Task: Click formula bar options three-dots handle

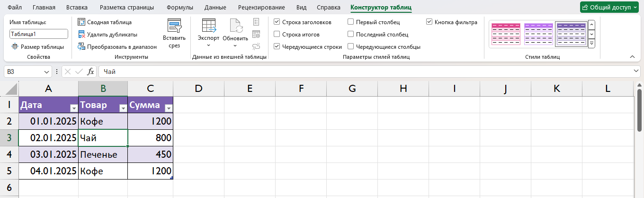Action: click(57, 72)
